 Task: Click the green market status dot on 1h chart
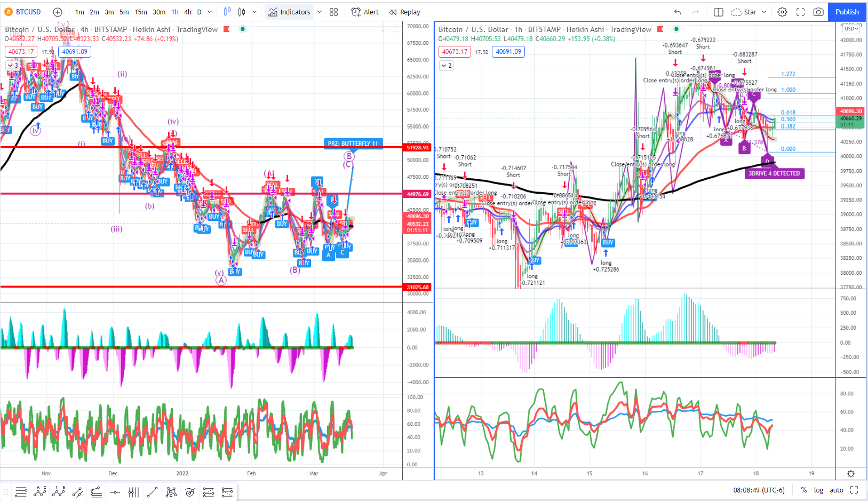[x=676, y=29]
